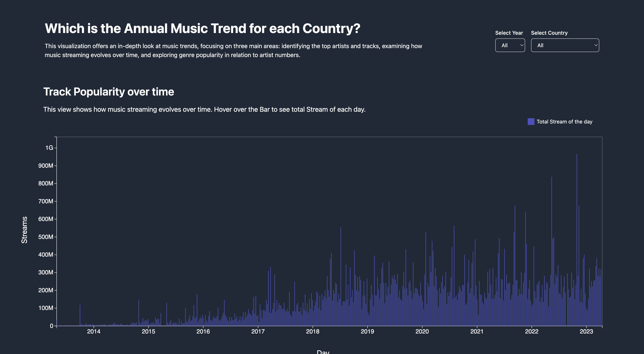Click the 'Streams' y-axis title

click(x=24, y=230)
